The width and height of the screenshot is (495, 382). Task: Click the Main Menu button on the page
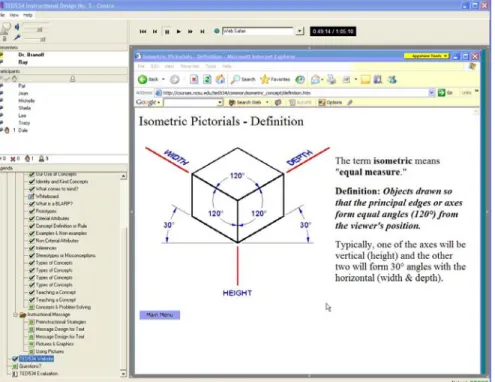click(160, 315)
